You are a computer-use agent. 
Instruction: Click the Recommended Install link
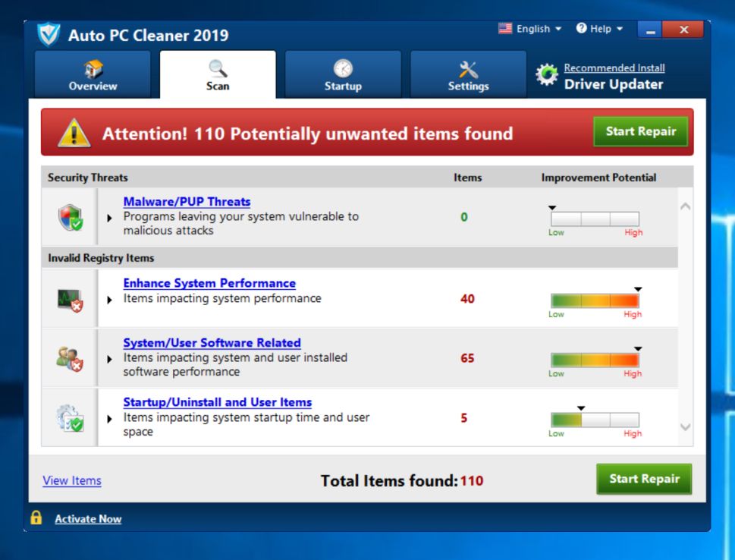pos(614,68)
